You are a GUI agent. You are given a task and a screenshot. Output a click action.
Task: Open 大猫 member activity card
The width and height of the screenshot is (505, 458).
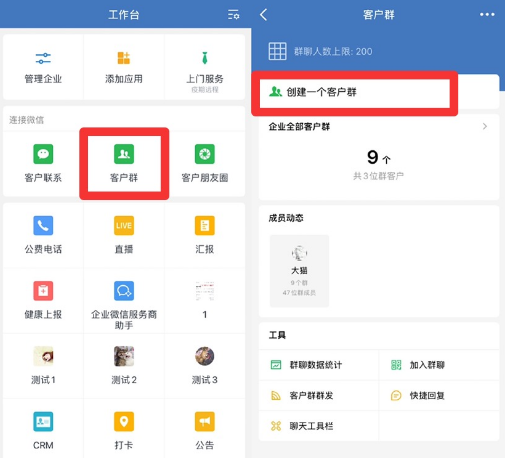click(x=299, y=271)
